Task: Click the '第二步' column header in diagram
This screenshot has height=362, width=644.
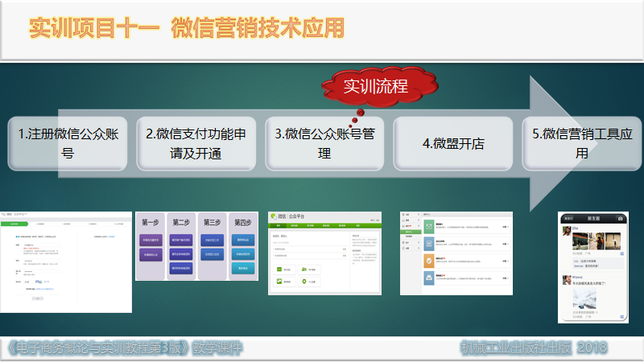Action: click(181, 223)
